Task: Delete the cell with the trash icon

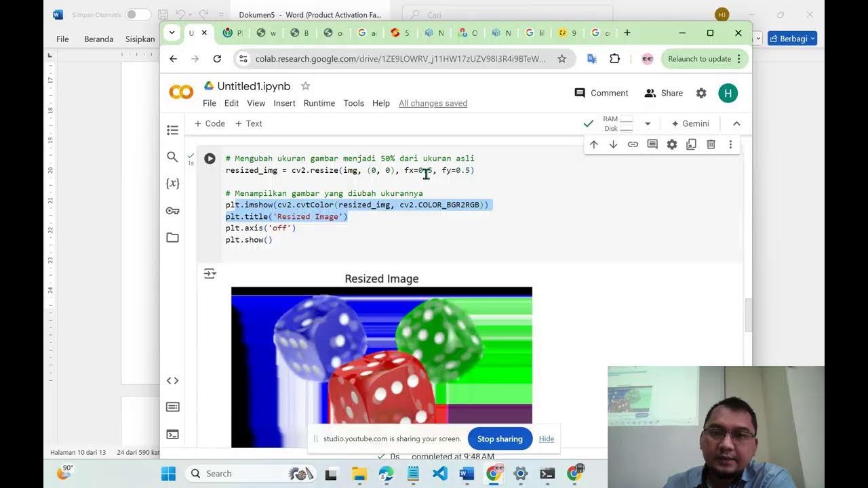Action: [x=711, y=144]
